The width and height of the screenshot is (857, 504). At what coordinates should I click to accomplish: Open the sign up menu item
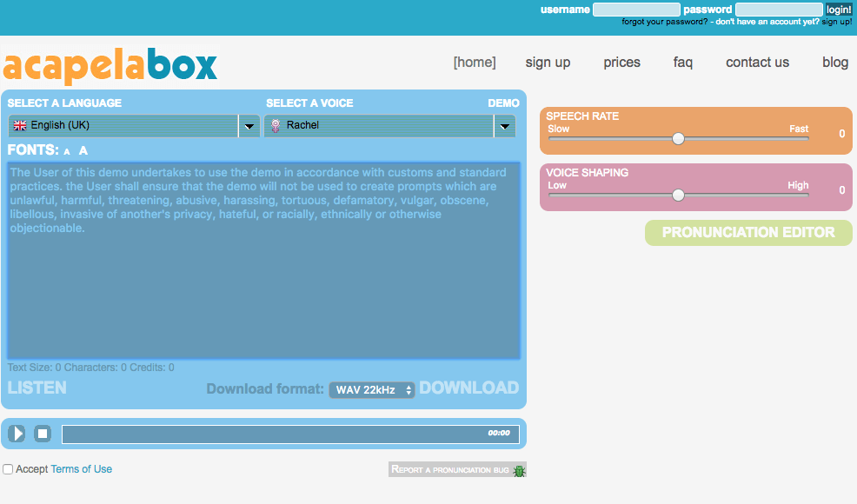(x=548, y=63)
